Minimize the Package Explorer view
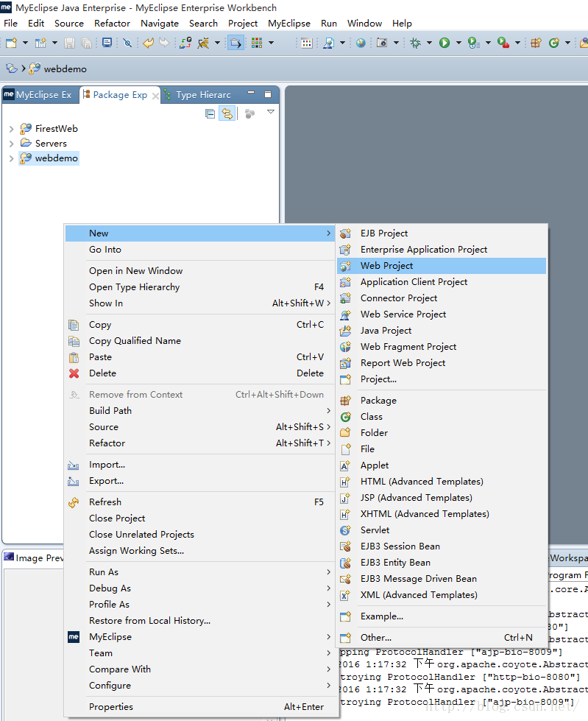588x721 pixels. pyautogui.click(x=251, y=94)
